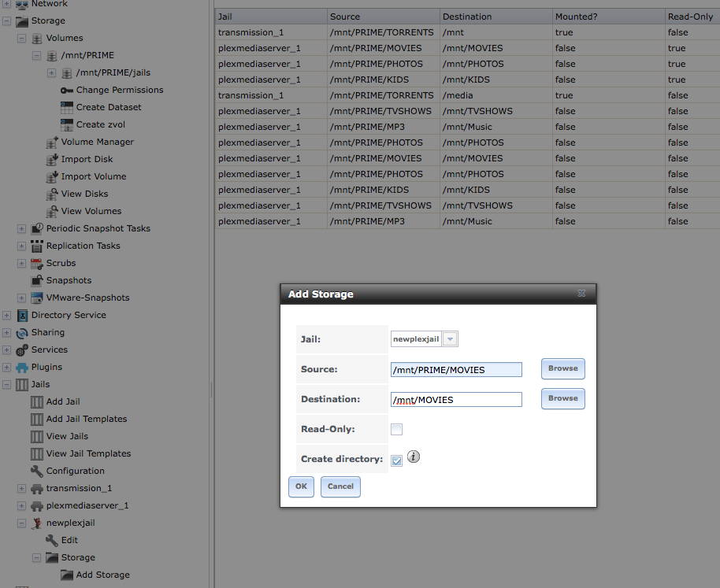Click the Create zvol icon
Viewport: 720px width, 588px height.
click(67, 124)
